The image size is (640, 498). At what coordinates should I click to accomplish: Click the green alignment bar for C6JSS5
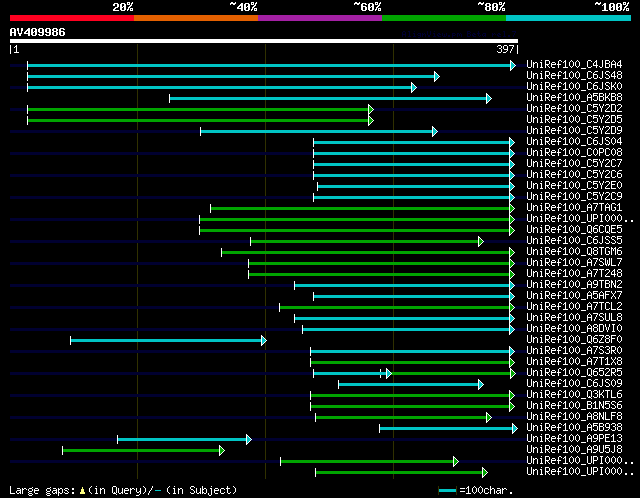[367, 242]
